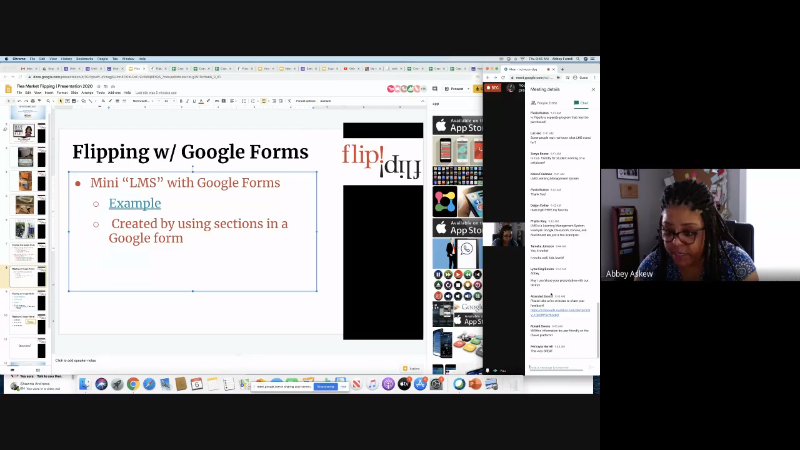Viewport: 800px width, 450px height.
Task: Open PowerPoint from the Dock
Action: coord(475,384)
